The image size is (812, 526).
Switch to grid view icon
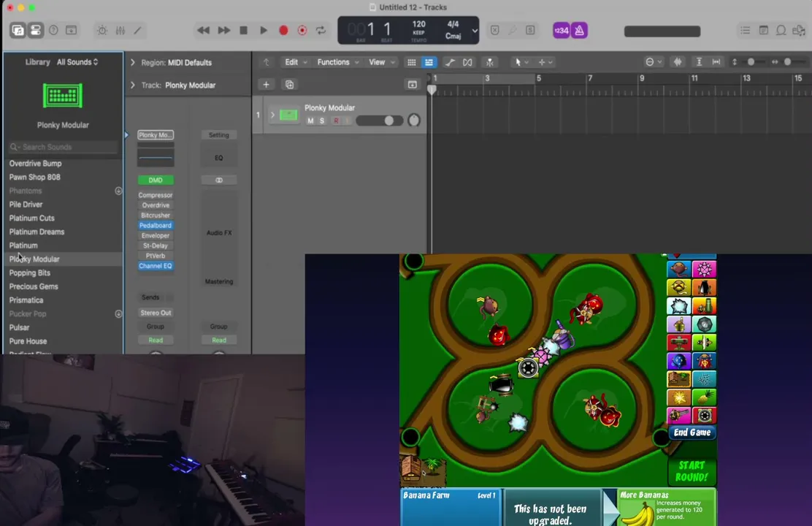(412, 62)
